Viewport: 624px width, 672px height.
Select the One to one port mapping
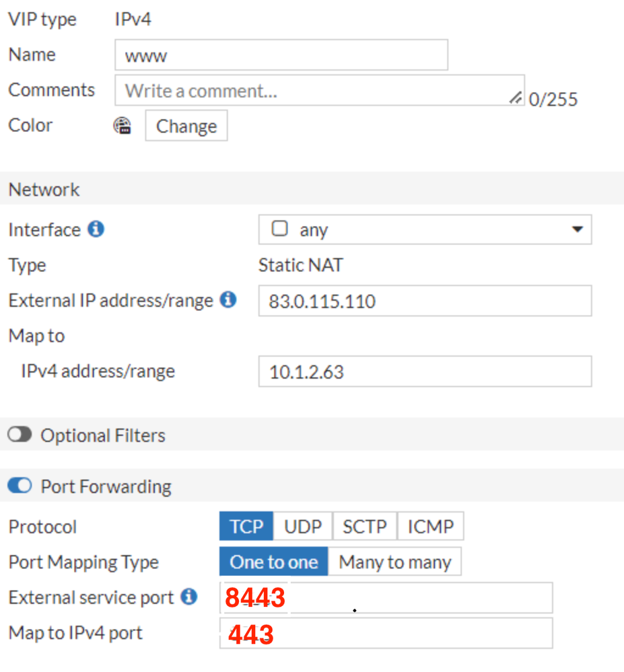tap(273, 562)
